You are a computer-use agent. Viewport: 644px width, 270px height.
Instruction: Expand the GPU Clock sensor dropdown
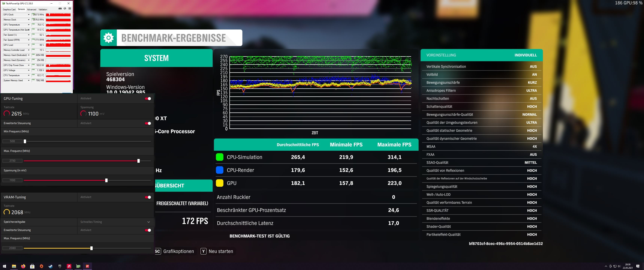[x=28, y=14]
